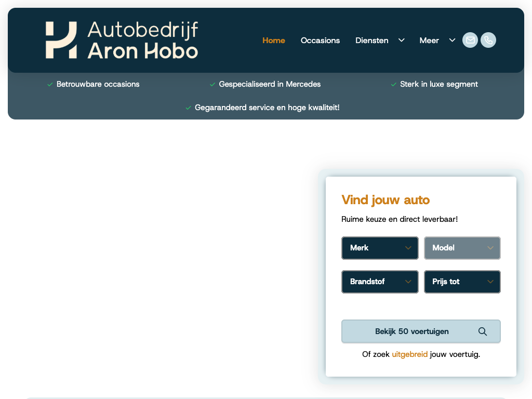Expand the chevron next to Diensten

tap(402, 40)
